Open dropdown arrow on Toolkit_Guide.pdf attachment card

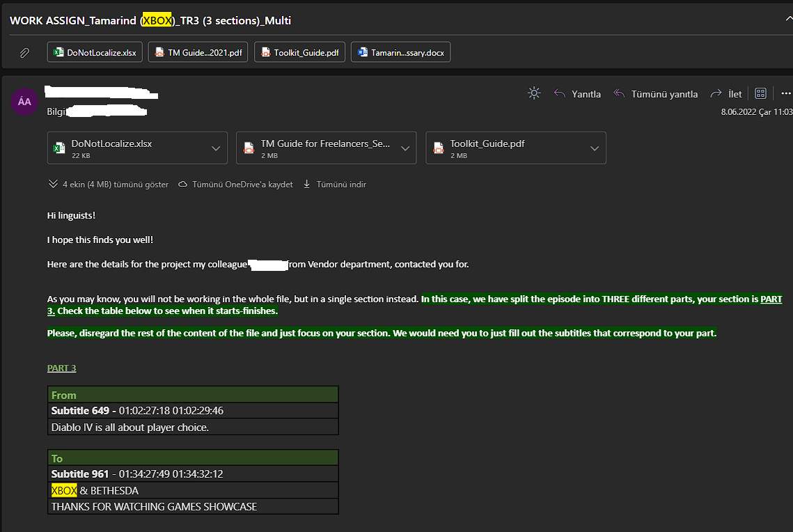coord(595,148)
